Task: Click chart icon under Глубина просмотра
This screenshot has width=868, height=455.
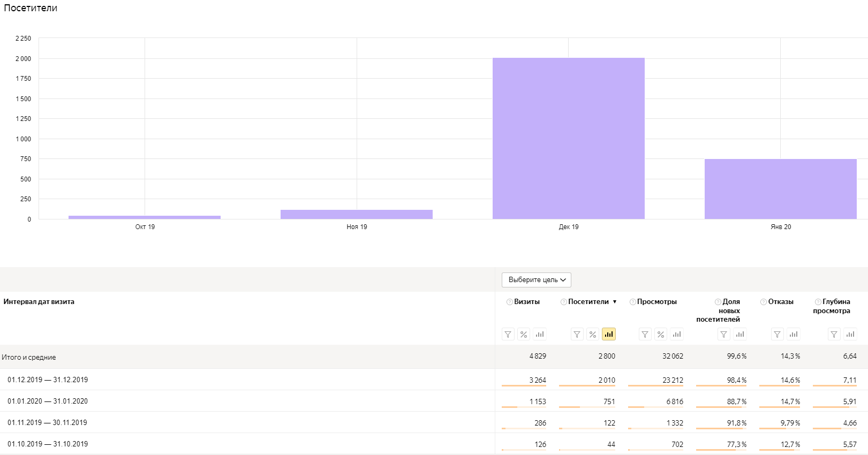Action: tap(850, 335)
